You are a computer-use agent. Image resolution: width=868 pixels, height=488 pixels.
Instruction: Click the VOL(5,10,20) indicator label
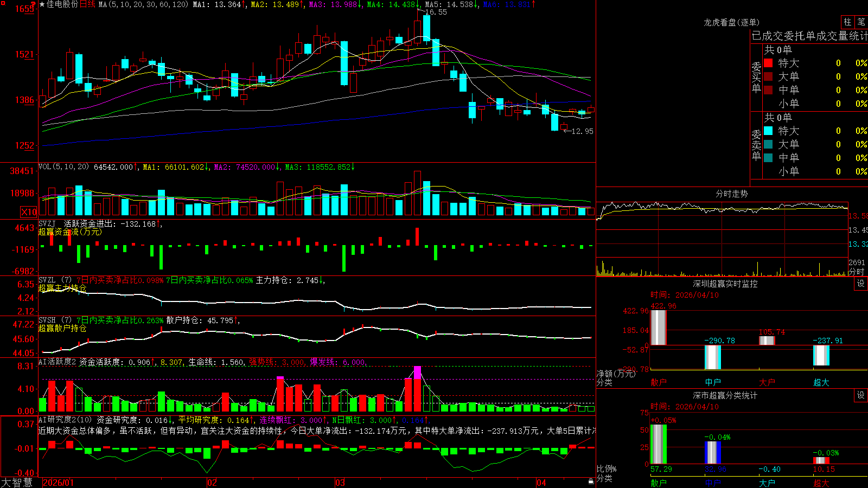(63, 166)
